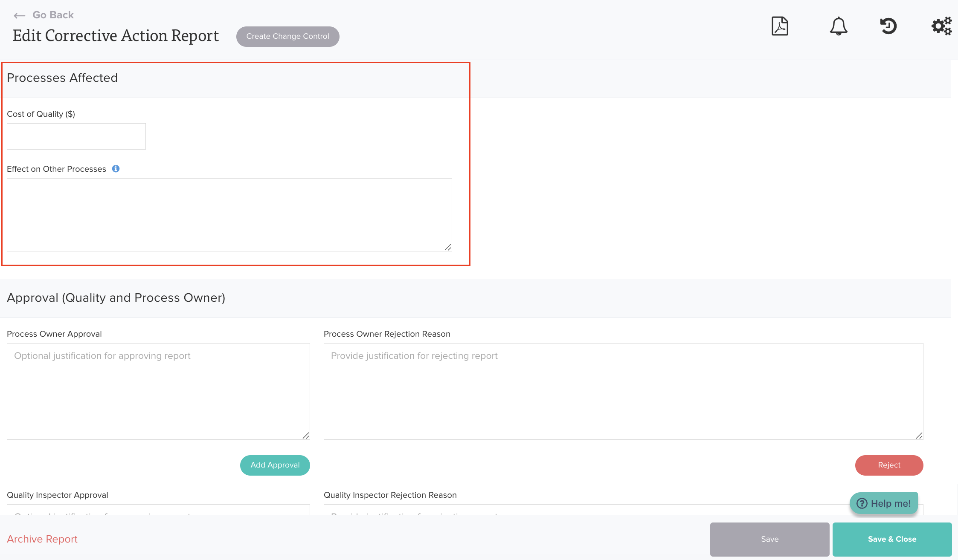Click into Effect on Other Processes textarea
The image size is (958, 560).
[x=229, y=214]
